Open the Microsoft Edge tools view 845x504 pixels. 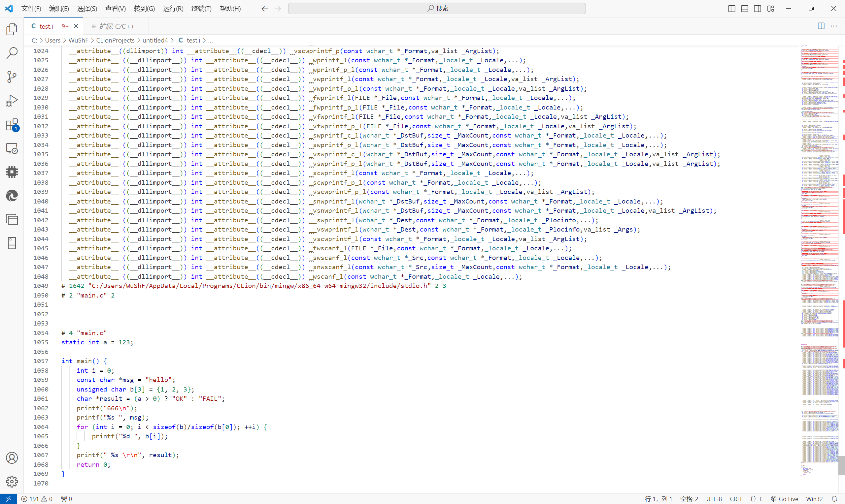[x=12, y=196]
